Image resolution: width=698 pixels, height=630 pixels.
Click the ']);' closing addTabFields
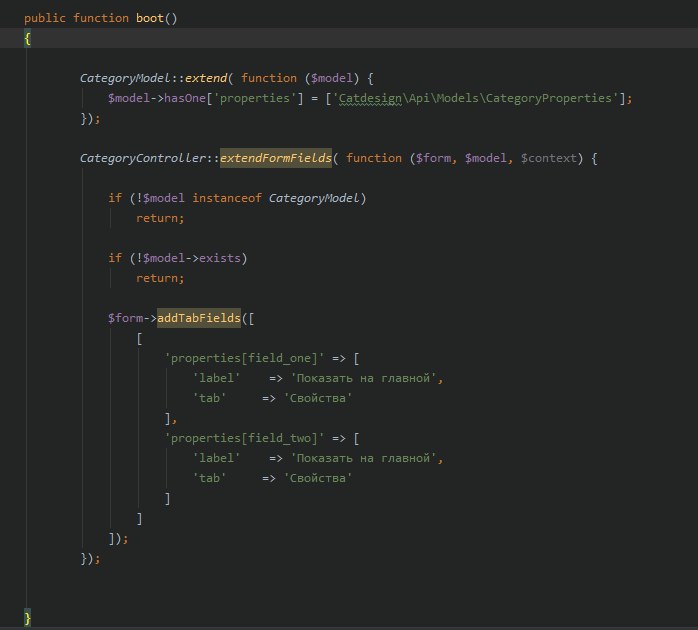(x=118, y=539)
